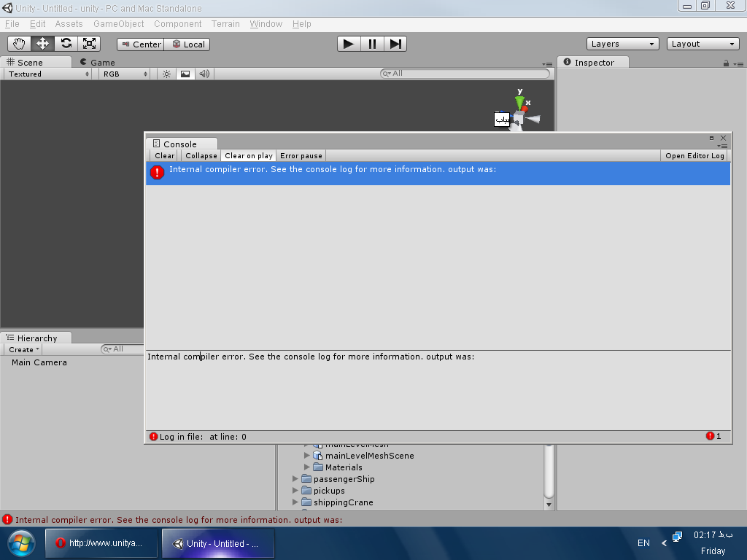
Task: Open the Layers dropdown
Action: [x=622, y=44]
